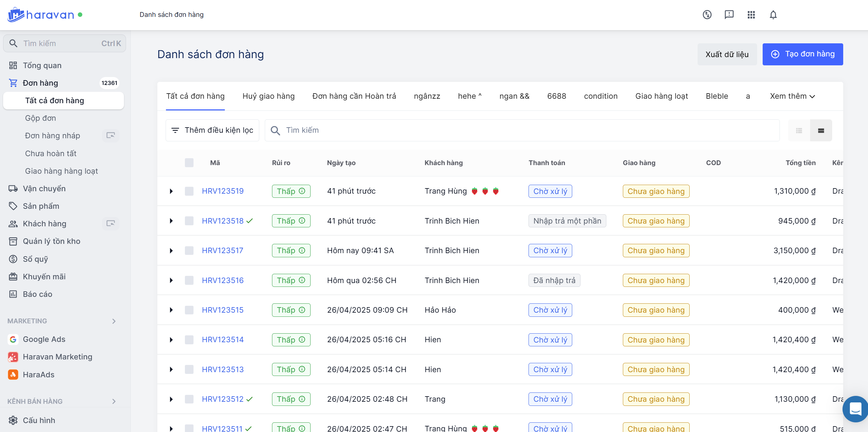Click the clock icon in the top bar
The width and height of the screenshot is (868, 432).
[707, 15]
